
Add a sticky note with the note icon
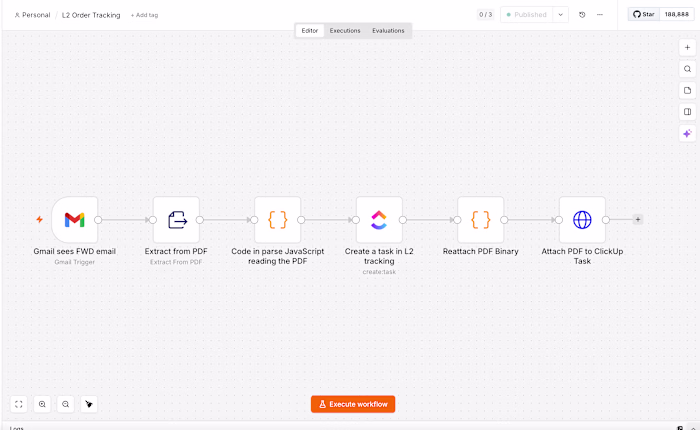click(x=688, y=90)
